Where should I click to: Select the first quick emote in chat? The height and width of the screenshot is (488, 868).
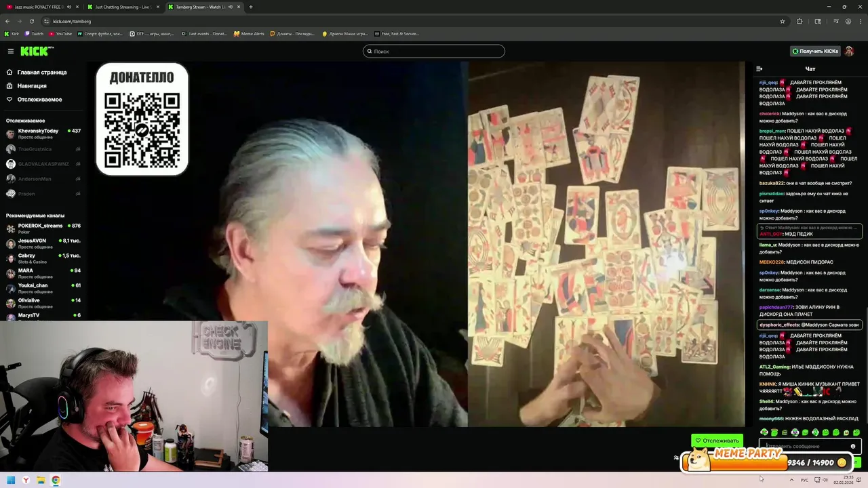[764, 432]
